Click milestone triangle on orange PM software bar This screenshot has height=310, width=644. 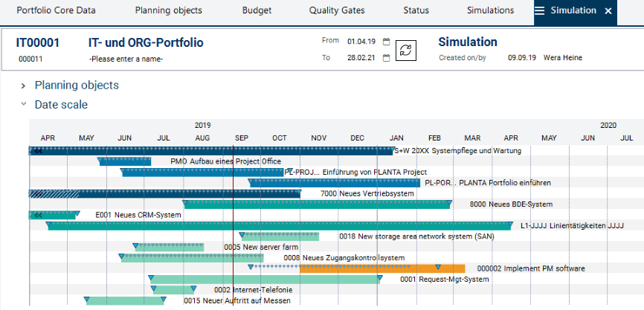pos(438,267)
